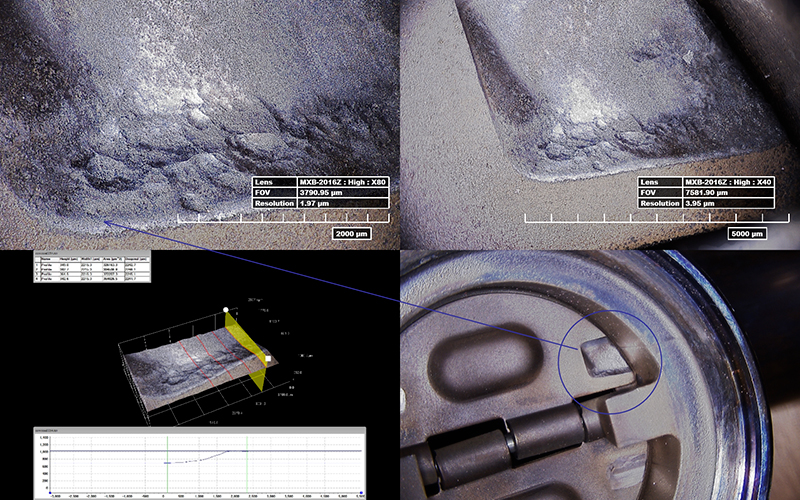This screenshot has width=800, height=500.
Task: Click the '2000 µm' scale bar label
Action: click(352, 234)
